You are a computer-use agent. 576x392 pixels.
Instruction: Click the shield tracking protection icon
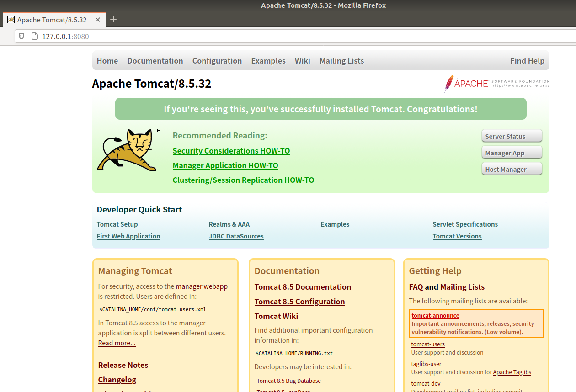pyautogui.click(x=21, y=36)
